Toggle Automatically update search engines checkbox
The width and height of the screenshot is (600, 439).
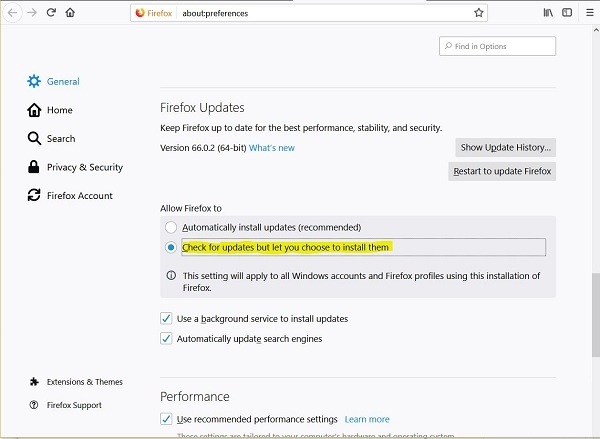[x=167, y=338]
